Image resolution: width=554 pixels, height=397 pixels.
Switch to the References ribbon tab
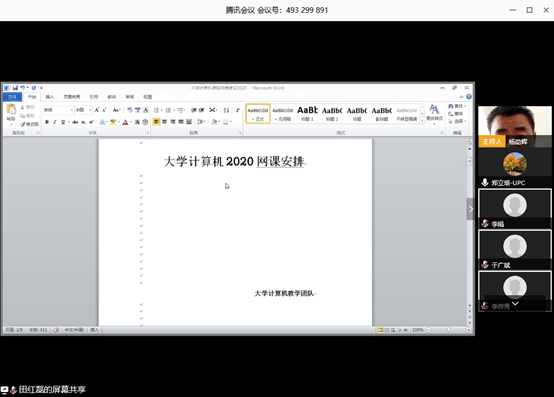94,97
